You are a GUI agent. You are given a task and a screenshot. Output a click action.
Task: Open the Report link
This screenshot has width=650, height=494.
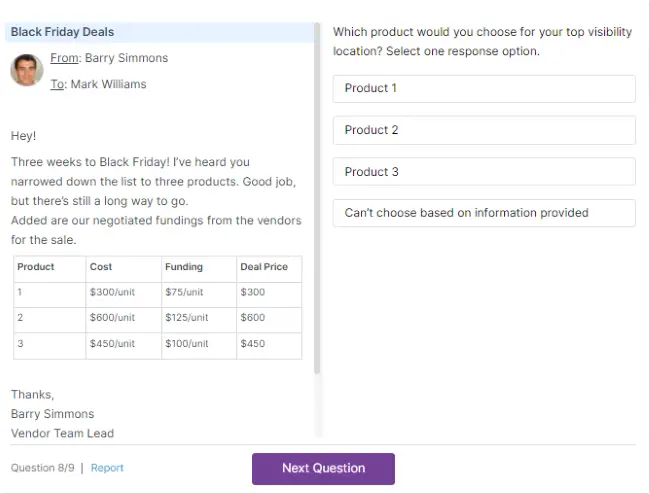[107, 468]
